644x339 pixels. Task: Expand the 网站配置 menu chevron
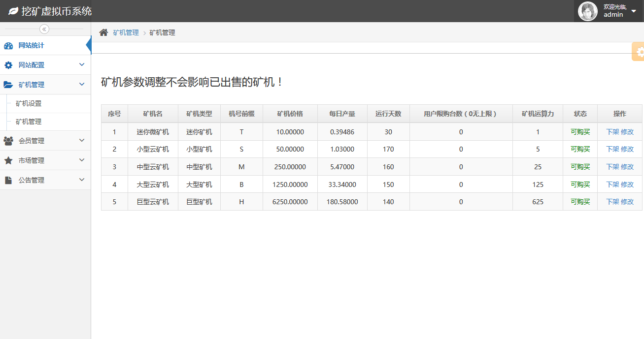point(82,65)
